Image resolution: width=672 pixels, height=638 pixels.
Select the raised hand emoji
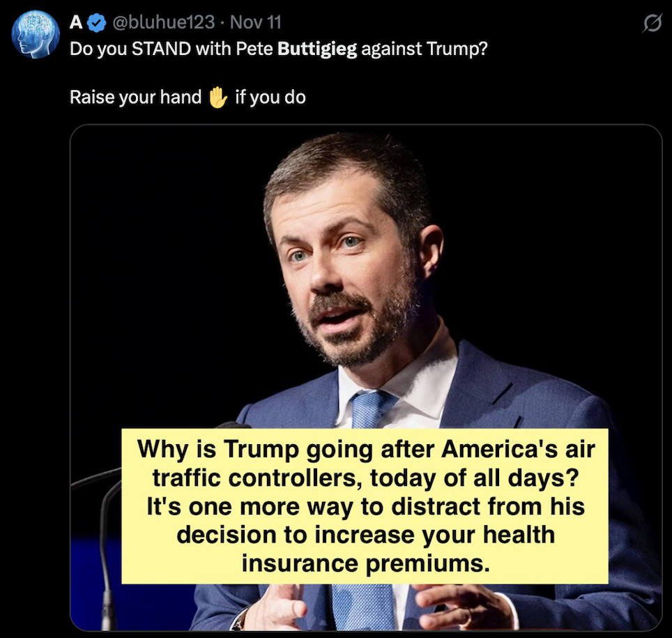coord(217,97)
